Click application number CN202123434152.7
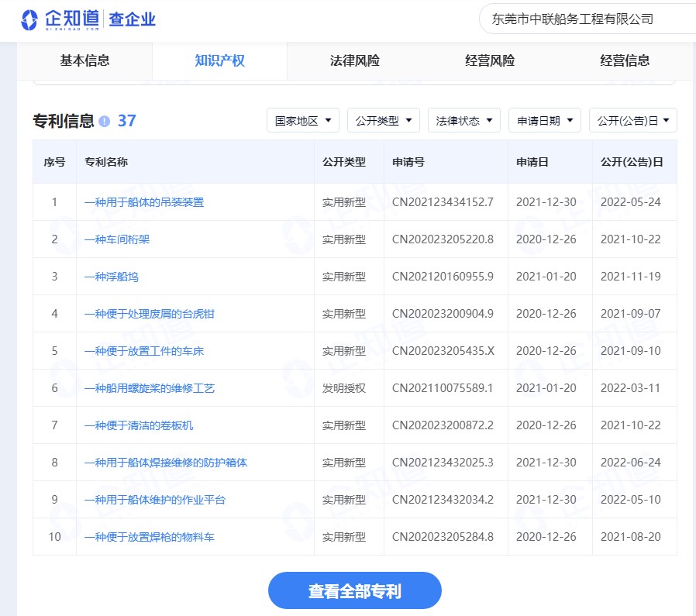Image resolution: width=696 pixels, height=616 pixels. coord(443,202)
